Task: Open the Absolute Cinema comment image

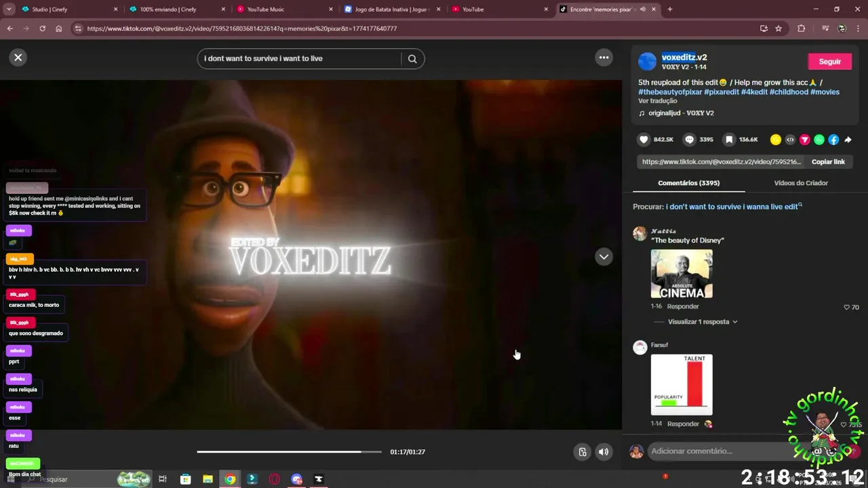Action: coord(682,274)
